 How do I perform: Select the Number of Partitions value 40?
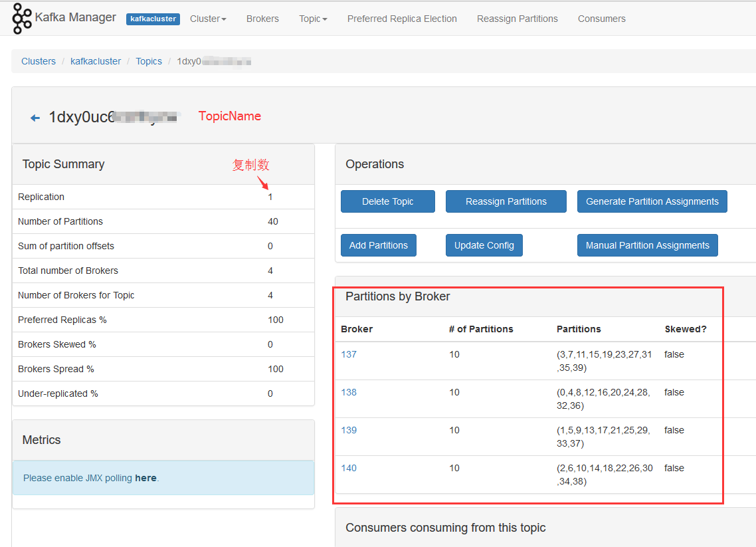(273, 221)
